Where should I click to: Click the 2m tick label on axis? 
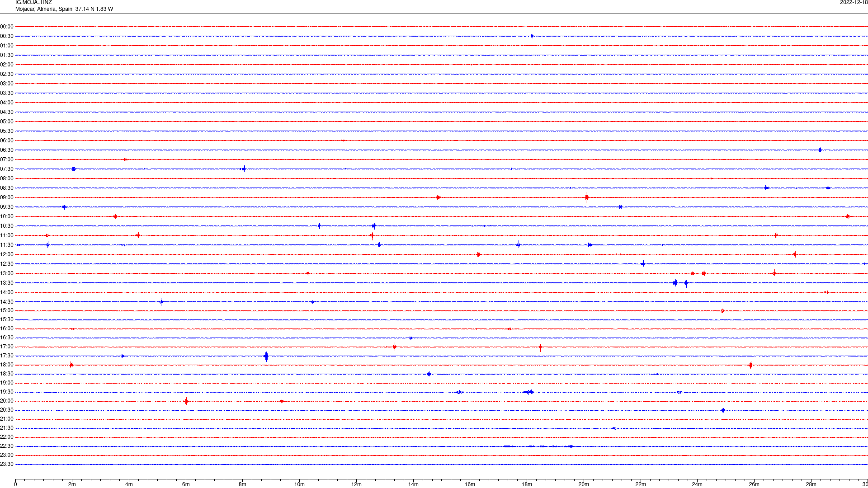(72, 484)
